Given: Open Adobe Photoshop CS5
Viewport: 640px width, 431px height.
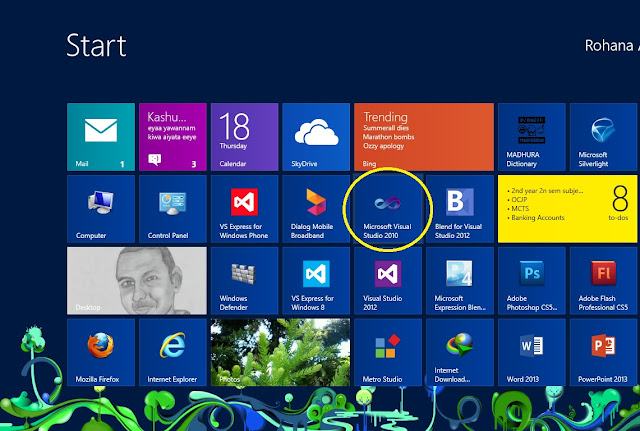Looking at the screenshot, I should [x=532, y=281].
